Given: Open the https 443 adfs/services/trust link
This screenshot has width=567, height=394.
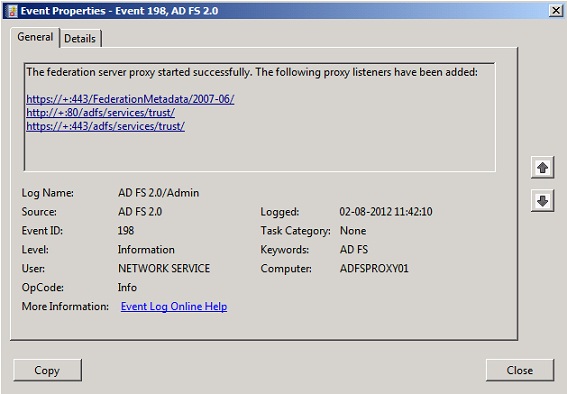Looking at the screenshot, I should coord(105,126).
